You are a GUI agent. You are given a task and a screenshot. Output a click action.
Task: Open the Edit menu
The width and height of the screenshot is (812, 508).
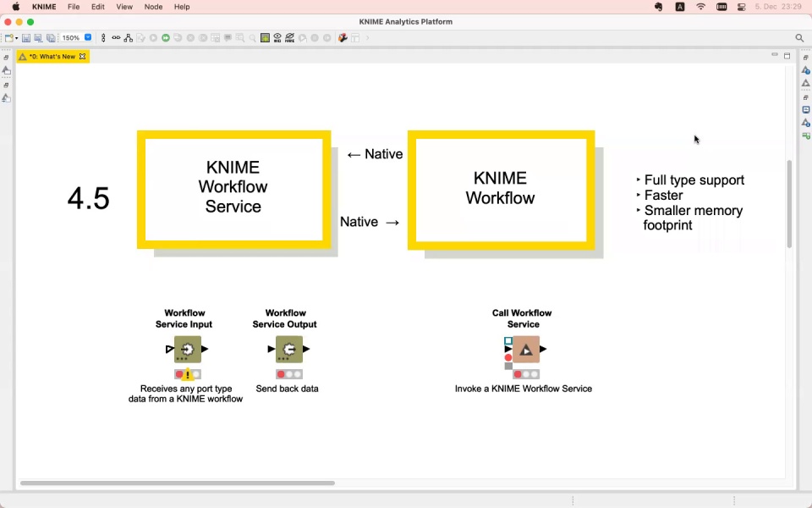pos(98,7)
